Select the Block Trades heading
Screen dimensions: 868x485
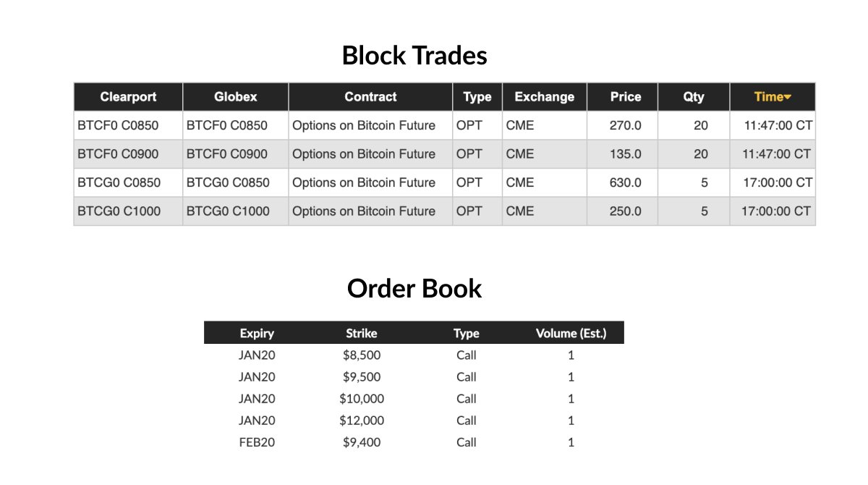tap(414, 56)
